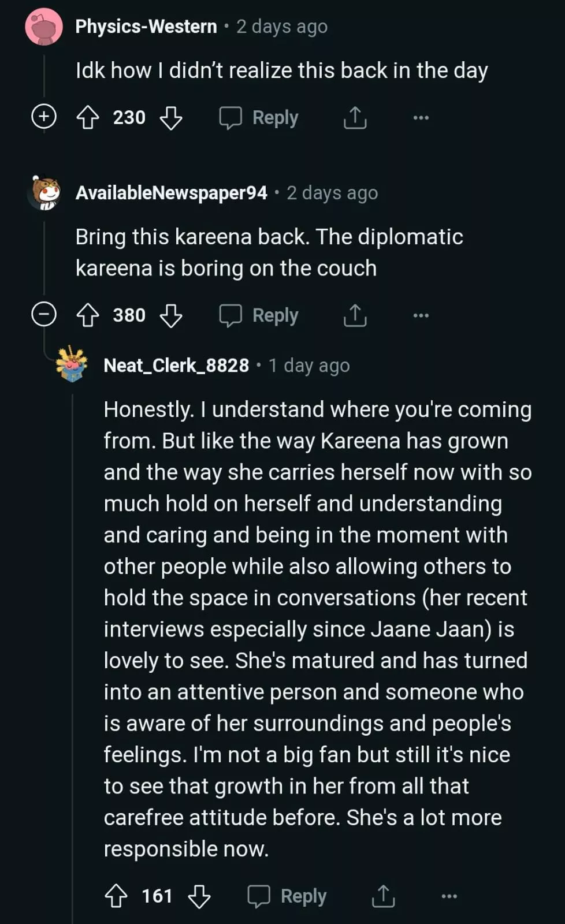Share Physics-Western's comment

[x=355, y=118]
